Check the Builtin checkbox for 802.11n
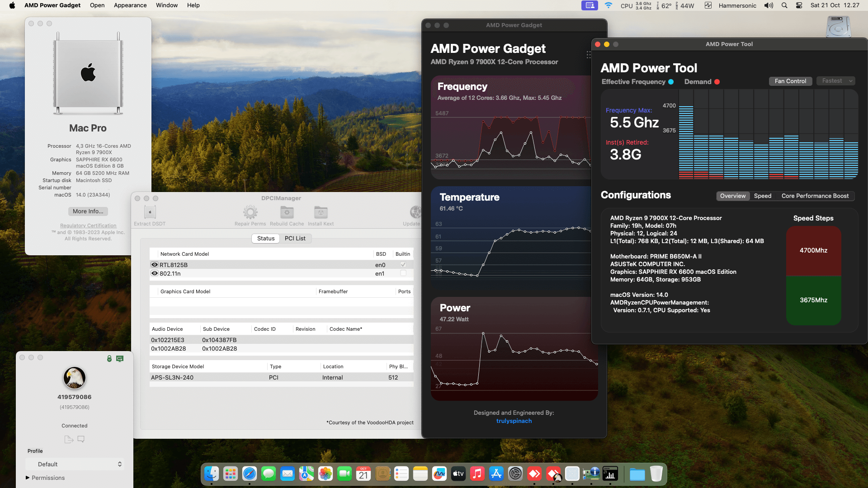The image size is (868, 488). pos(403,273)
